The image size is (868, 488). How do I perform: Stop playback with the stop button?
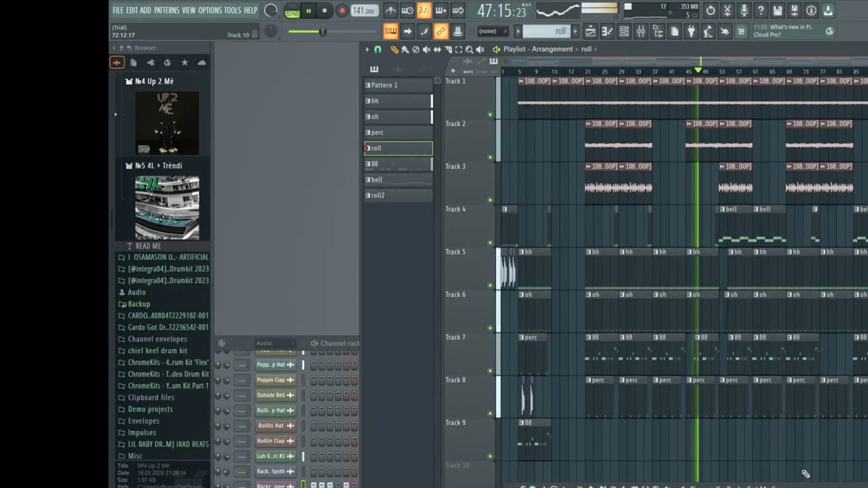[324, 10]
